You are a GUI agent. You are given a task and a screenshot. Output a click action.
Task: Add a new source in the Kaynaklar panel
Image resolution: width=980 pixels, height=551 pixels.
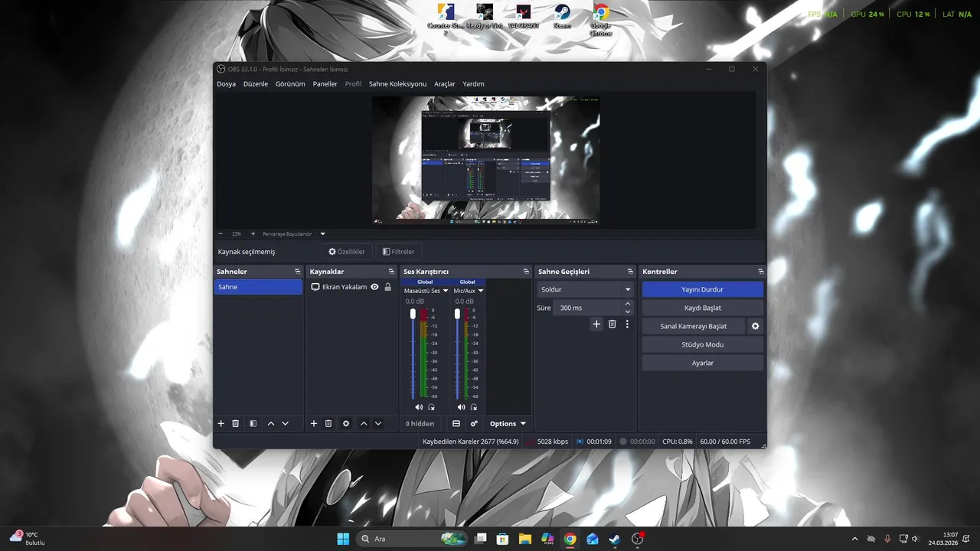pyautogui.click(x=314, y=423)
